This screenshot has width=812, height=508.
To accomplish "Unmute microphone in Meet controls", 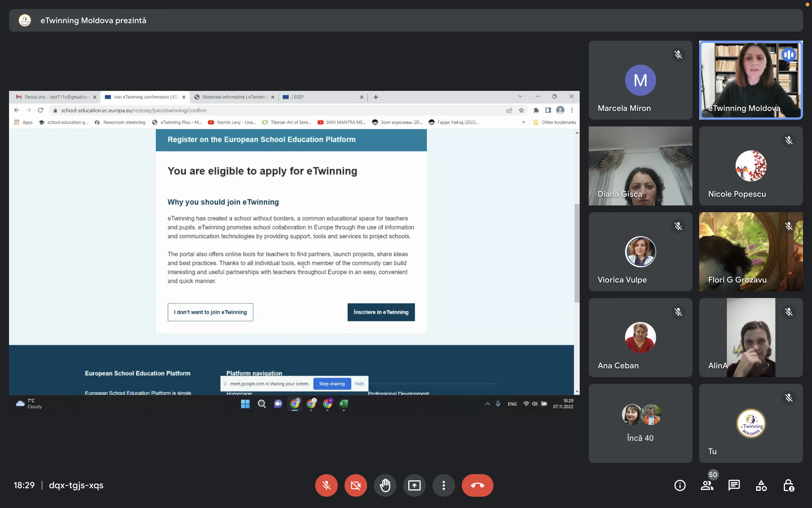I will [326, 485].
